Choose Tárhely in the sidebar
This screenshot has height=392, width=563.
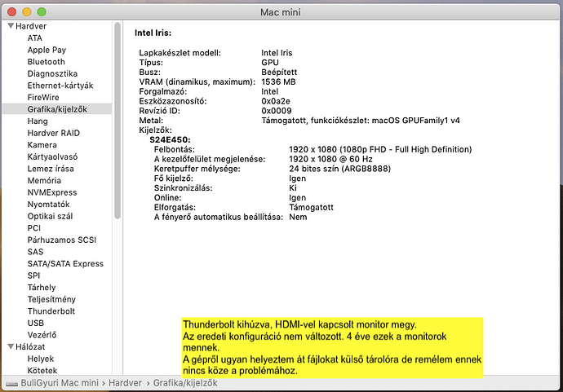click(x=42, y=288)
